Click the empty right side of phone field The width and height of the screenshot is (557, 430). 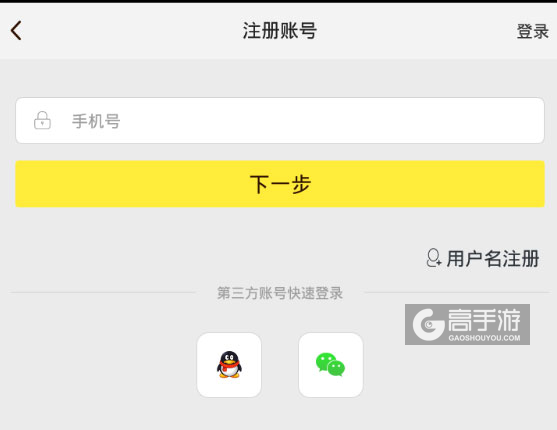391,120
